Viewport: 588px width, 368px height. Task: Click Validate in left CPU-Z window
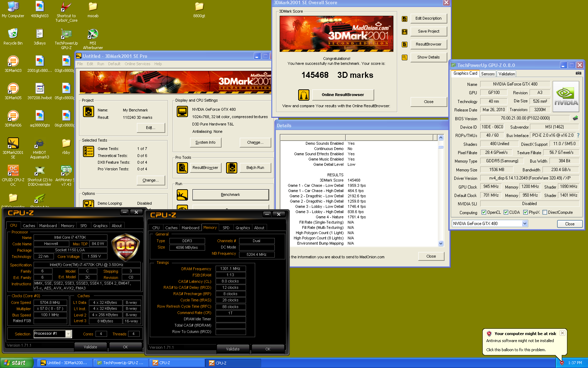91,347
